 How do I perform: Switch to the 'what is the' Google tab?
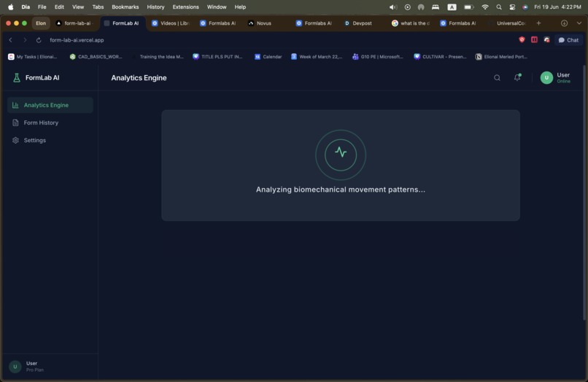click(411, 23)
